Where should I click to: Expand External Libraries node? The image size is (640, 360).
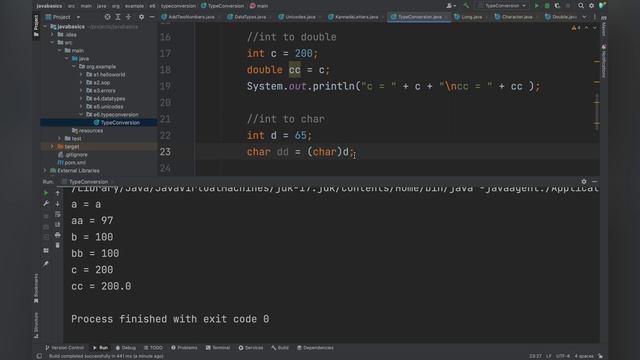pos(45,171)
